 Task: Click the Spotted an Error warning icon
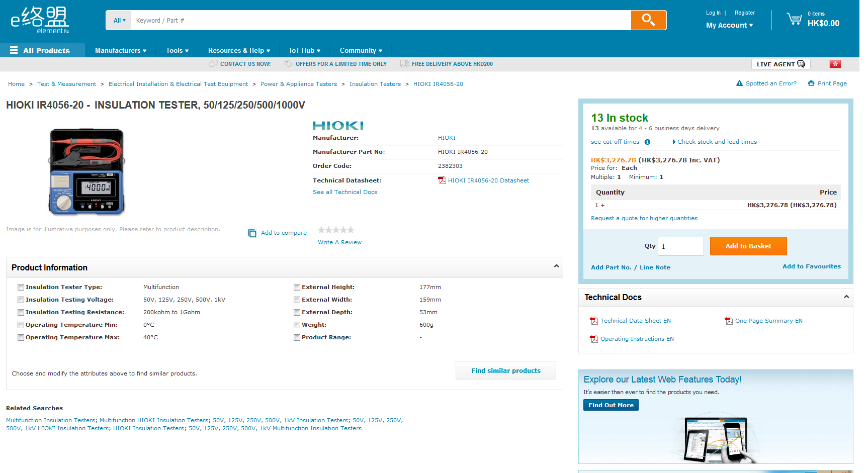739,83
